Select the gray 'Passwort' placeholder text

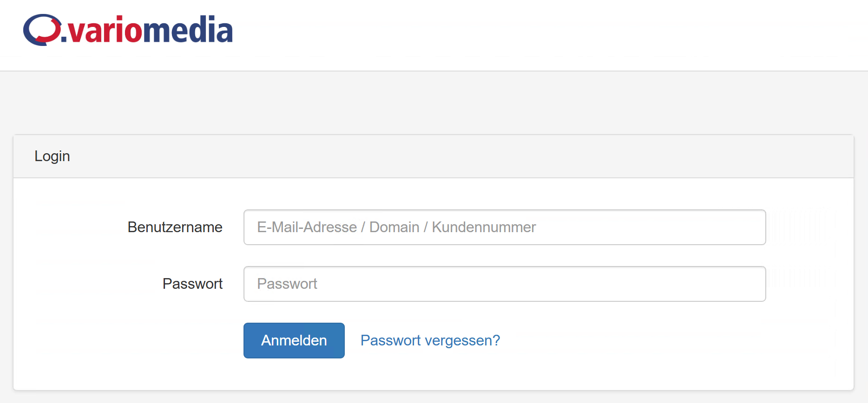[287, 284]
